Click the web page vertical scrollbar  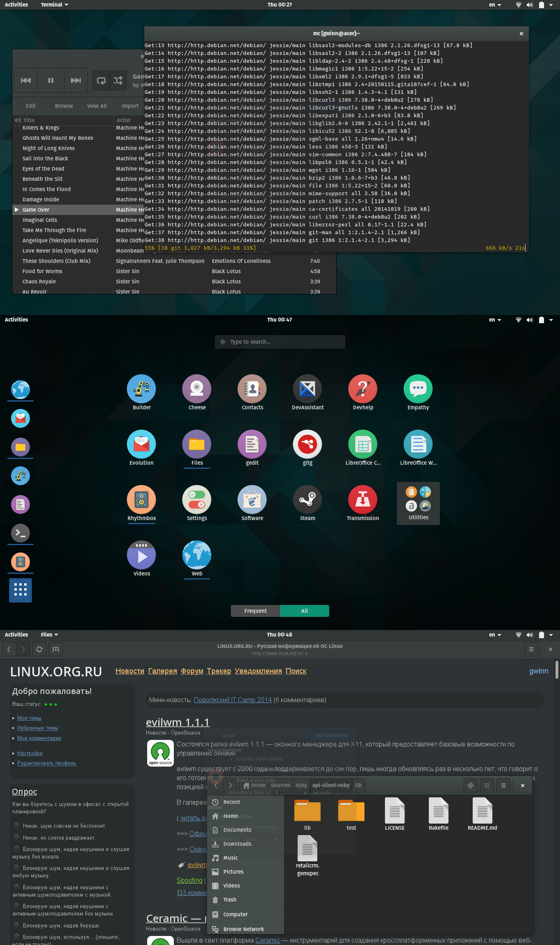557,670
